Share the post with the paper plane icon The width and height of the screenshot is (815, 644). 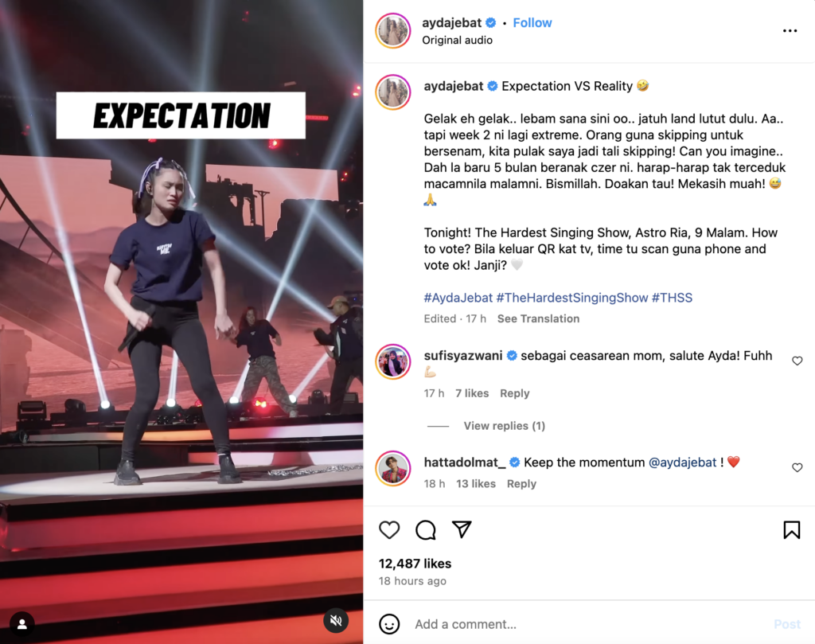click(x=462, y=529)
